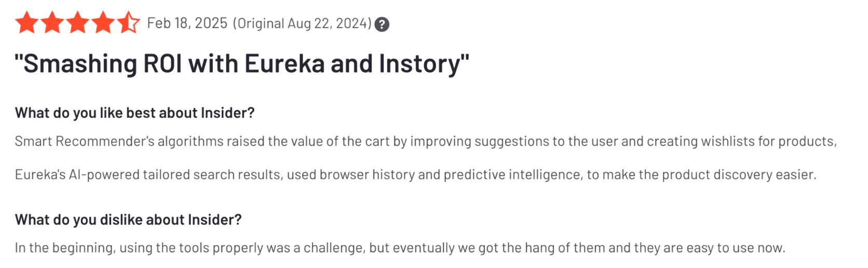Click the Original Aug 22, 2024 text

click(302, 24)
